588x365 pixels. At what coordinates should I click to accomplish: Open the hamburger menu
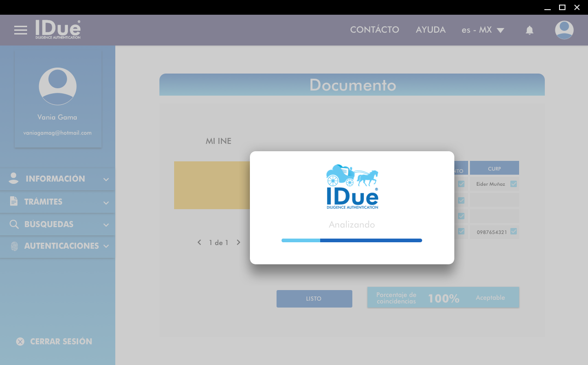click(x=21, y=30)
